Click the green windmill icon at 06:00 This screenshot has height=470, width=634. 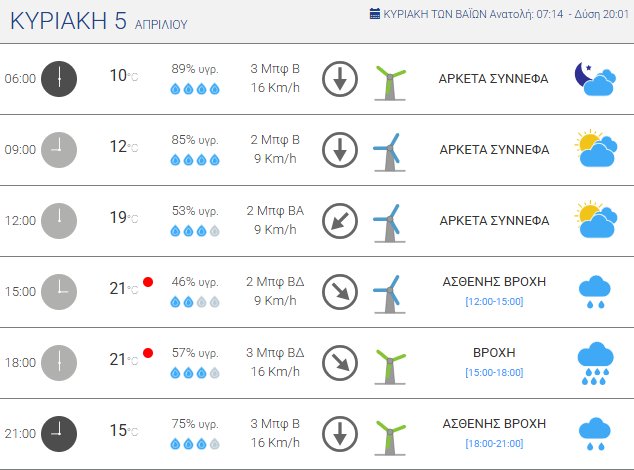click(x=389, y=79)
